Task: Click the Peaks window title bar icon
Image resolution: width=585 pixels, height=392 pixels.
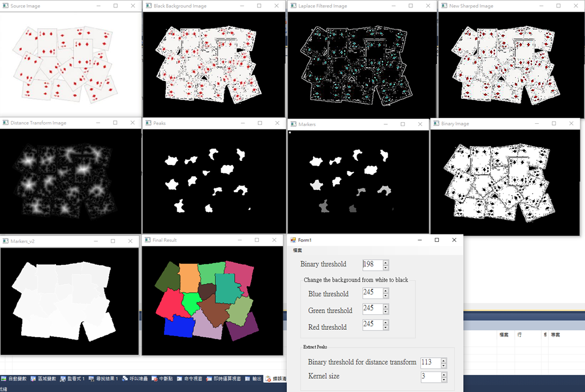Action: click(149, 123)
